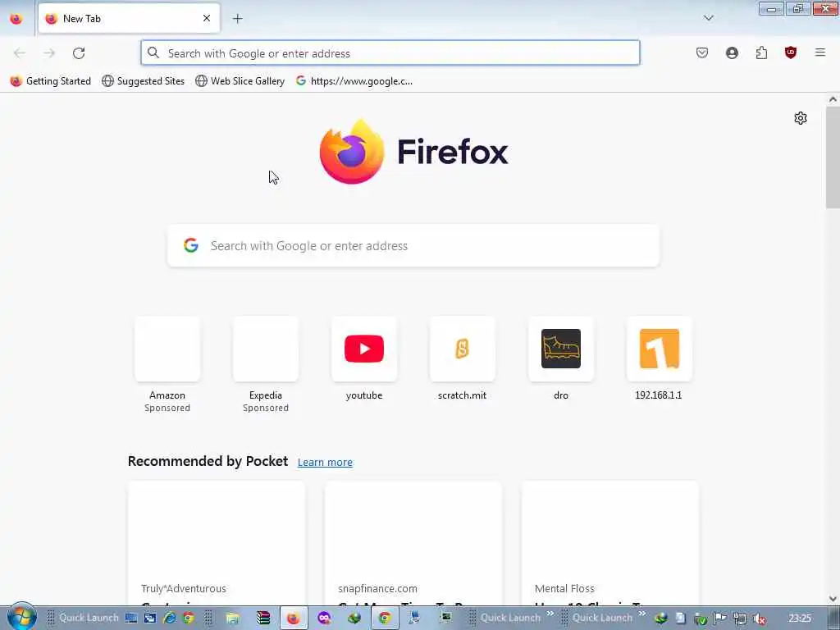Close the New Tab tab
Image resolution: width=840 pixels, height=630 pixels.
point(207,18)
